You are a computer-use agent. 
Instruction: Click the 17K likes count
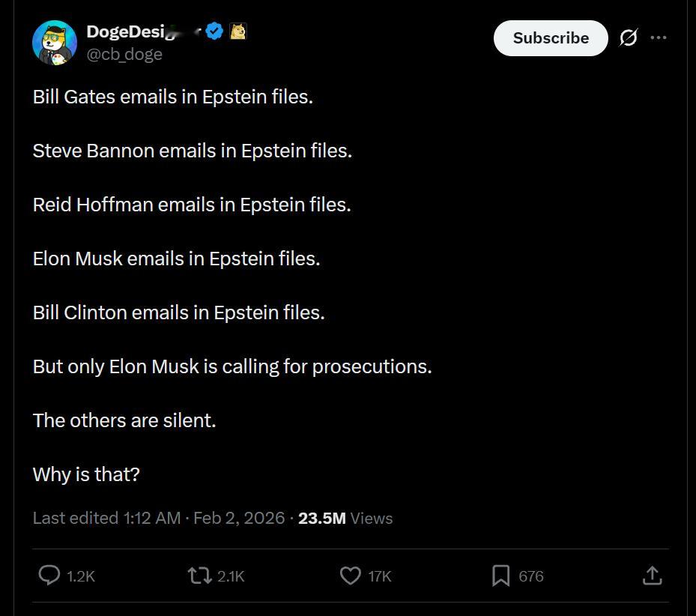[x=380, y=576]
